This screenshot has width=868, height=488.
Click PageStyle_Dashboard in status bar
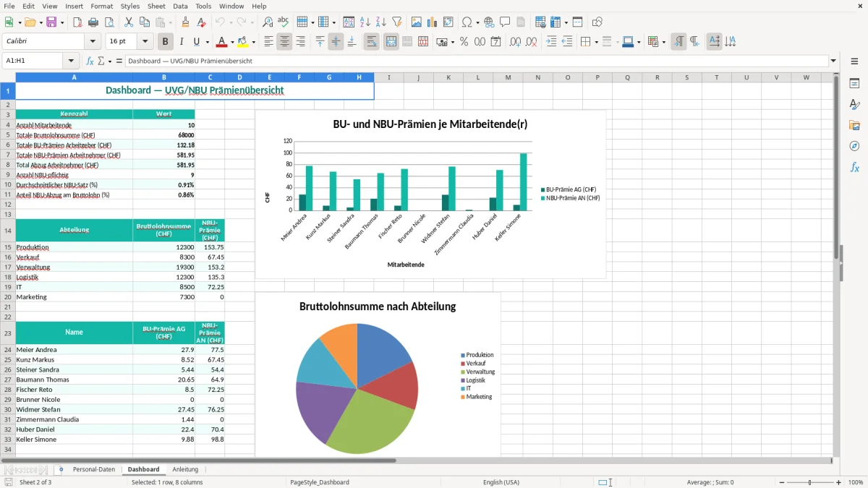(319, 482)
